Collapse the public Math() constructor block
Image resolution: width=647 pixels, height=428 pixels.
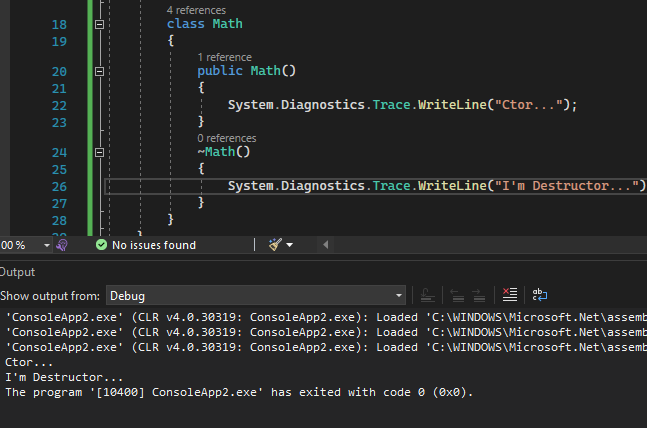point(99,71)
